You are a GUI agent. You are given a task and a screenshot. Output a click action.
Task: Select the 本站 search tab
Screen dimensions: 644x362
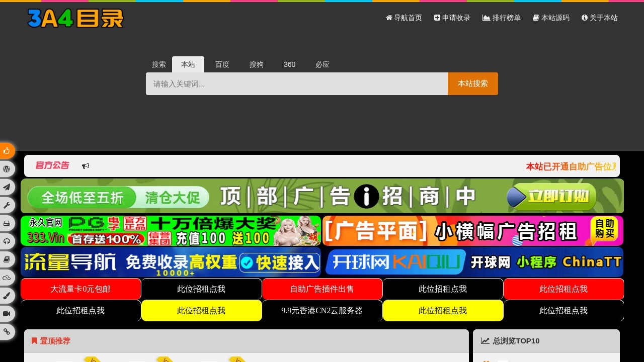point(188,64)
